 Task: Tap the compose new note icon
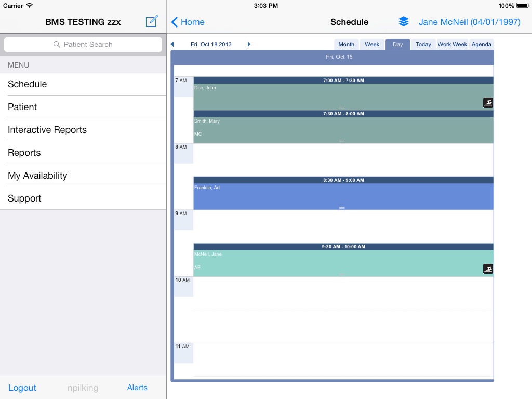coord(152,21)
